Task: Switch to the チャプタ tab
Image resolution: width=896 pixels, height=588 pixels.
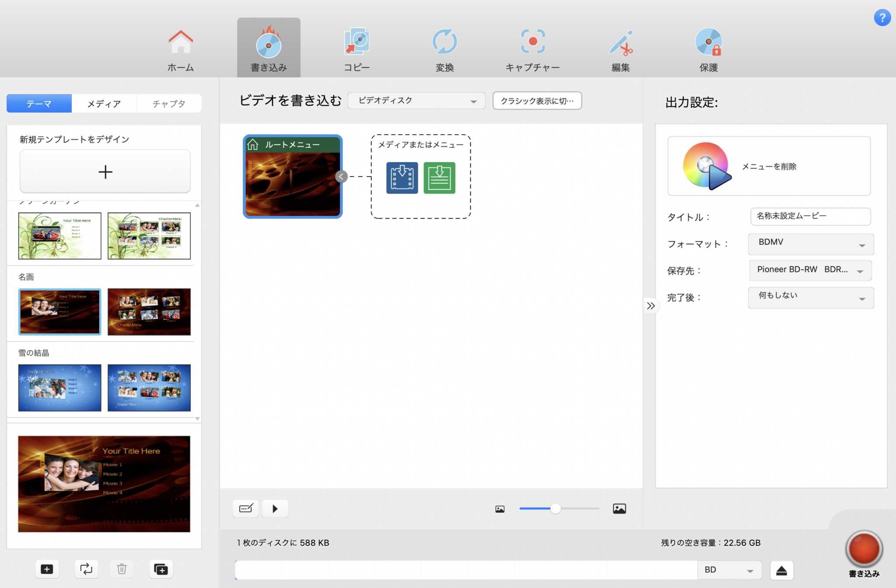Action: point(169,104)
